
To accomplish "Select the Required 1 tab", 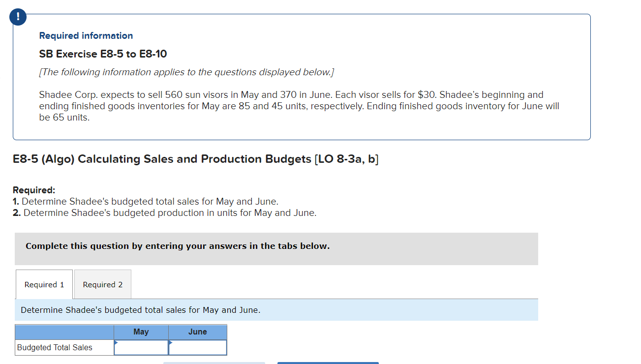I will [44, 284].
